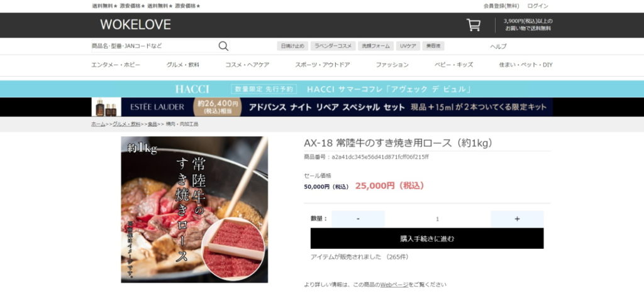The width and height of the screenshot is (644, 299).
Task: Decrease quantity with the minus button
Action: pos(358,219)
